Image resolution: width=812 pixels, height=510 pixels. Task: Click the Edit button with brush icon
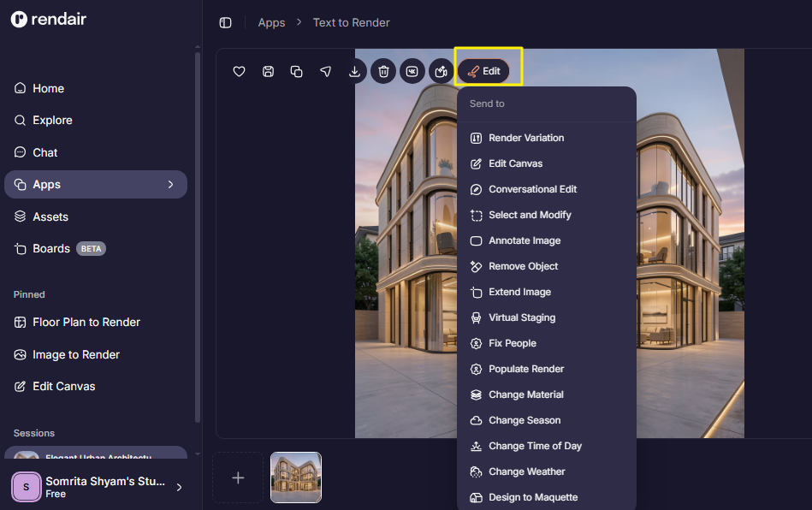(483, 72)
